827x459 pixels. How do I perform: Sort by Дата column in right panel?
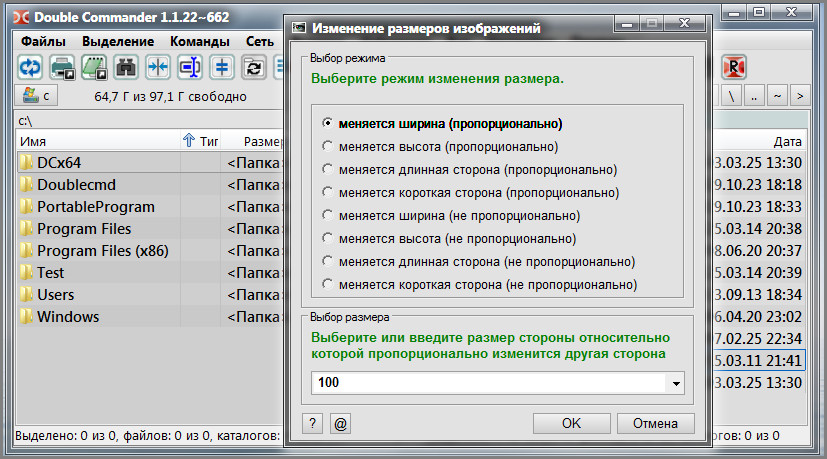pos(787,141)
